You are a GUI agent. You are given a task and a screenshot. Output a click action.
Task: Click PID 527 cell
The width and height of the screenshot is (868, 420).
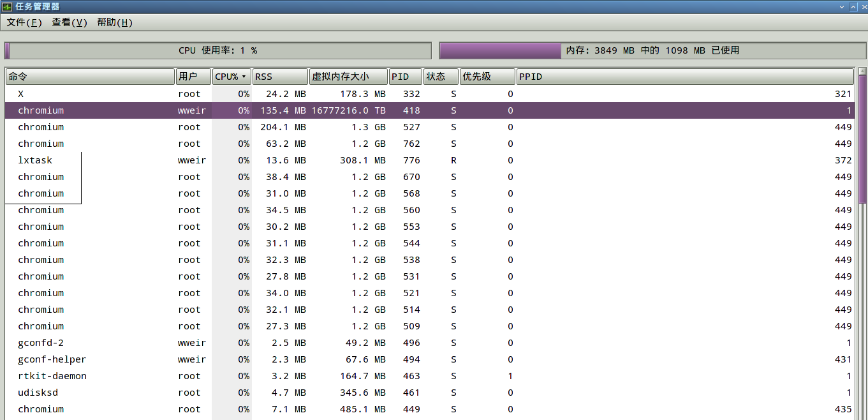pyautogui.click(x=411, y=127)
